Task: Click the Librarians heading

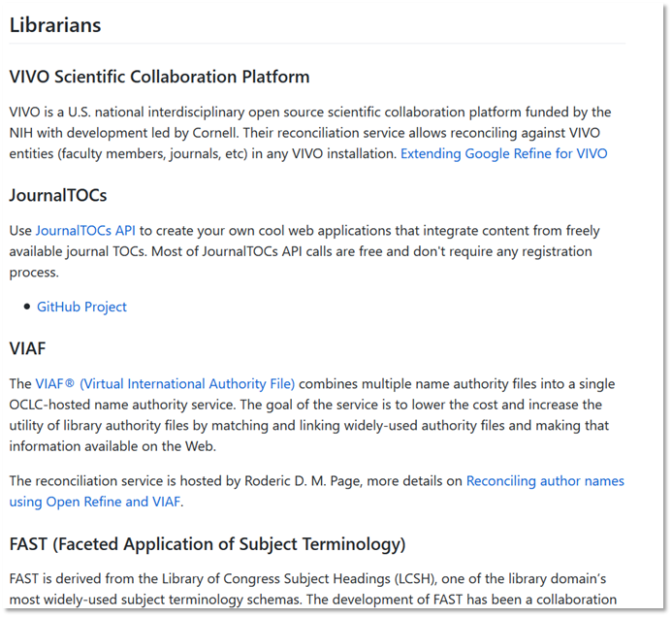Action: point(55,25)
